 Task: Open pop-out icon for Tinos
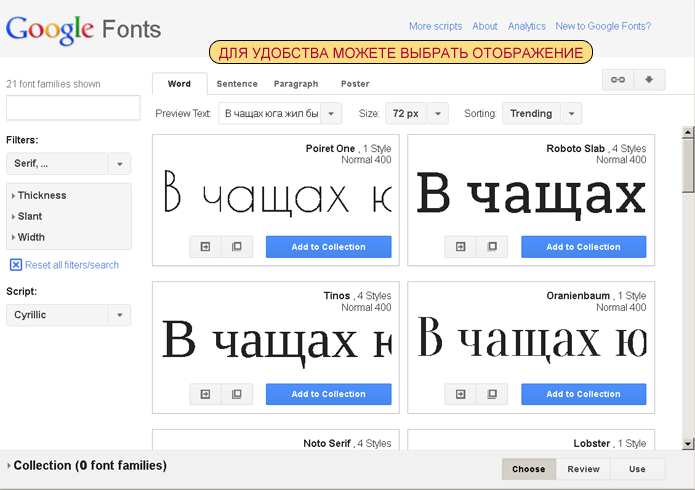[237, 394]
